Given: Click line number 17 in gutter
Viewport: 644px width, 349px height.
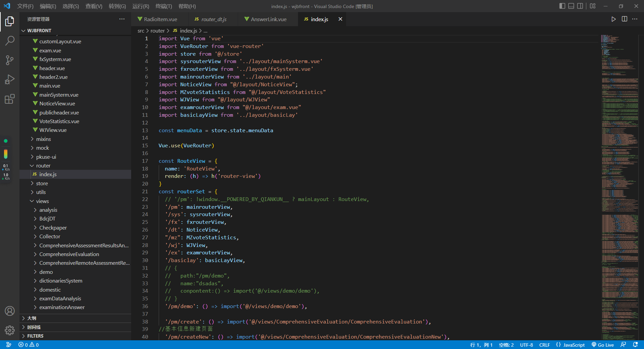Looking at the screenshot, I should coord(145,161).
